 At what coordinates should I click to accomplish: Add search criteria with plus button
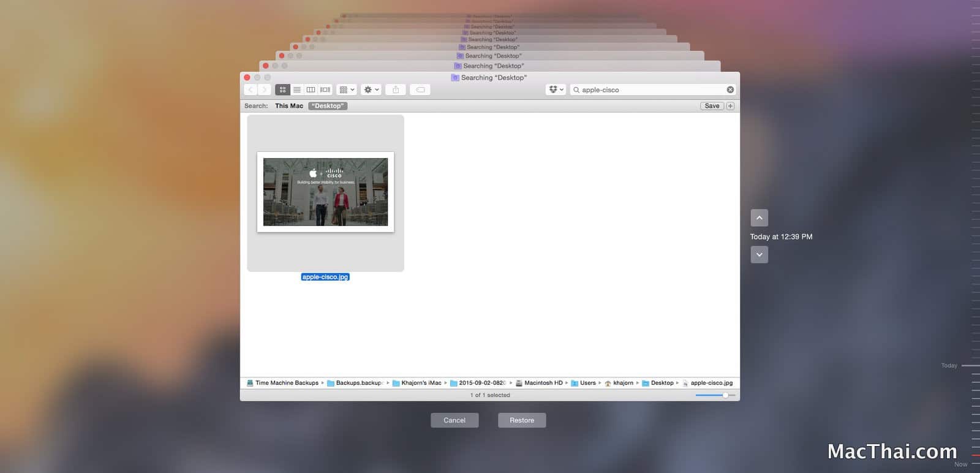click(730, 106)
